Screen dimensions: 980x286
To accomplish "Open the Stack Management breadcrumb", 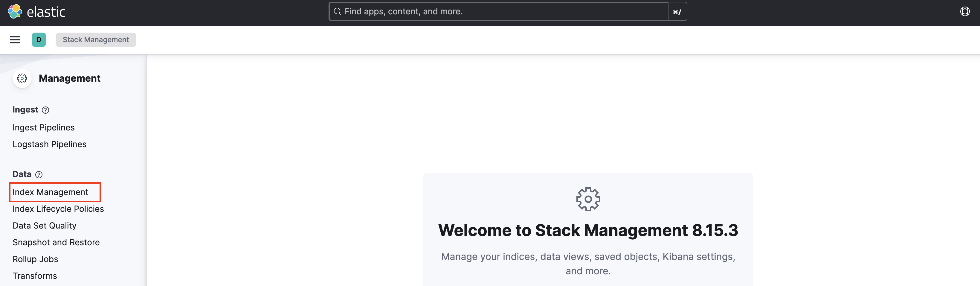I will pyautogui.click(x=95, y=39).
